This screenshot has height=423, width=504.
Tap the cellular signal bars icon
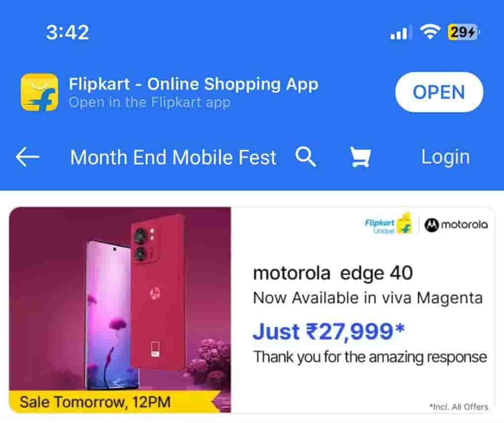400,33
